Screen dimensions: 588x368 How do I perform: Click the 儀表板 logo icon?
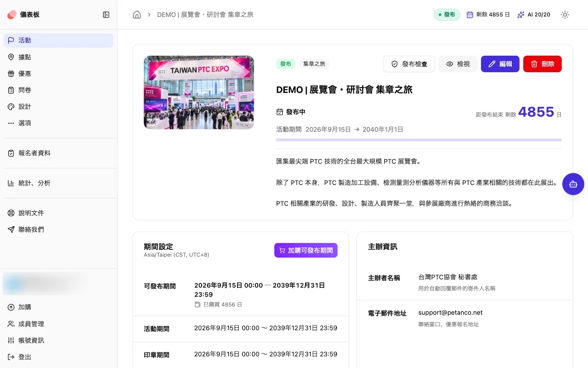pyautogui.click(x=12, y=15)
